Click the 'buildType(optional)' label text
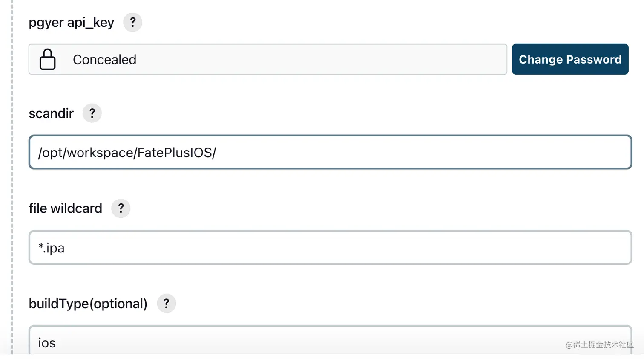Screen dimensions: 644x359 (88, 304)
